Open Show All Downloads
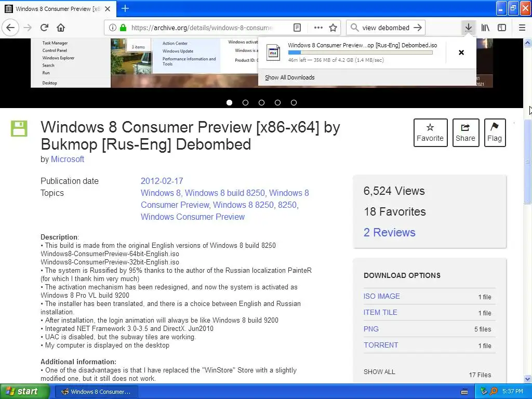The width and height of the screenshot is (532, 399). tap(290, 77)
